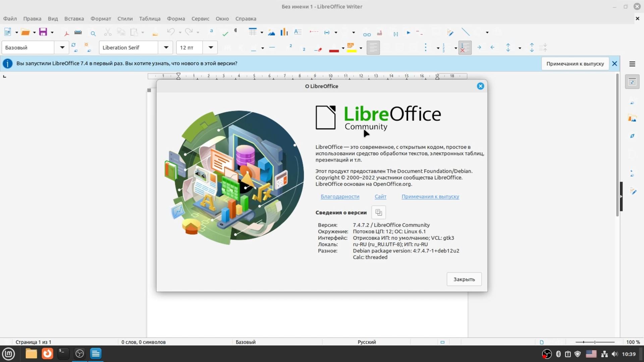Click the left-arrow Decrease Indent icon
Viewport: 644px width, 362px height.
point(492,48)
